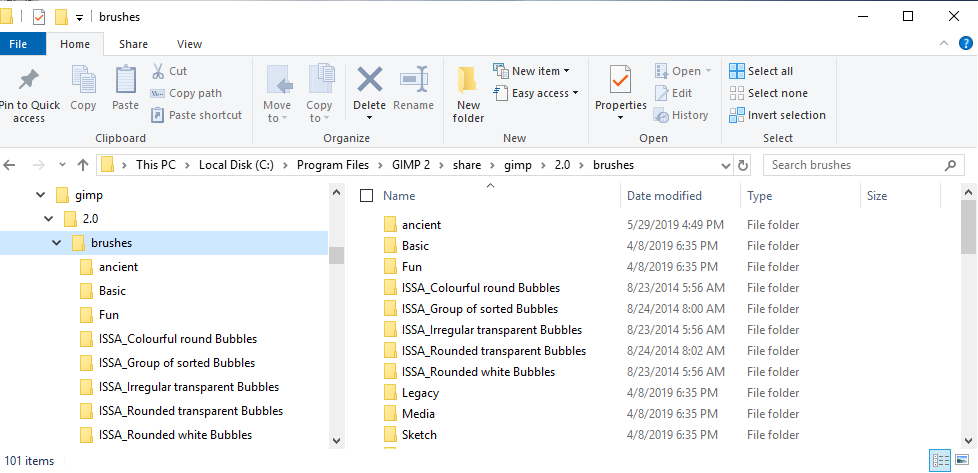Screen dimensions: 978x473
Task: Click Invert selection
Action: pos(777,115)
